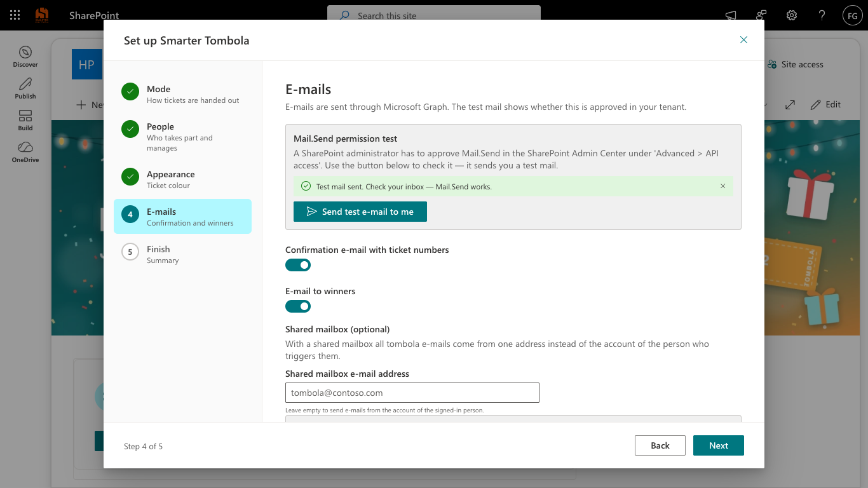Viewport: 868px width, 488px height.
Task: Click the expand page arrows icon
Action: pos(790,104)
